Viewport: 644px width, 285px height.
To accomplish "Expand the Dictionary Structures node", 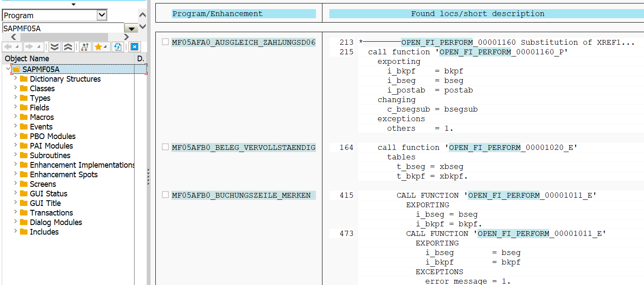I will 16,79.
